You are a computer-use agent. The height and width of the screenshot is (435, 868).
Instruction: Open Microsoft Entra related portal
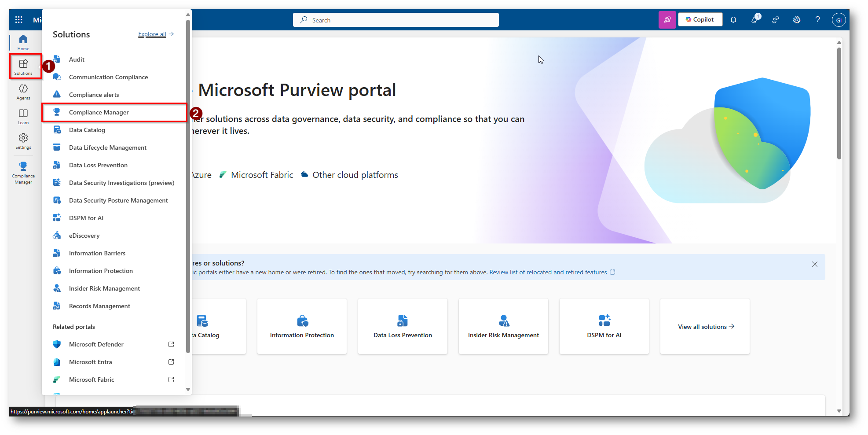coord(114,362)
